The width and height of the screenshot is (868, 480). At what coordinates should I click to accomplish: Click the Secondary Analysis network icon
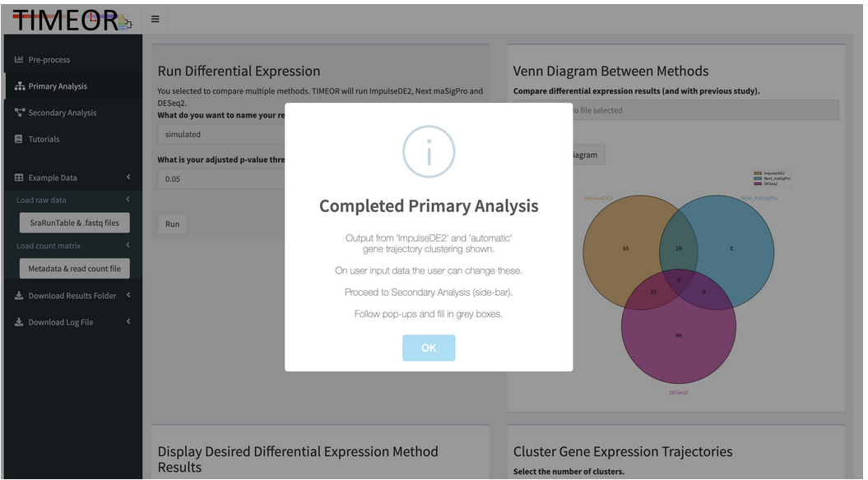[20, 113]
